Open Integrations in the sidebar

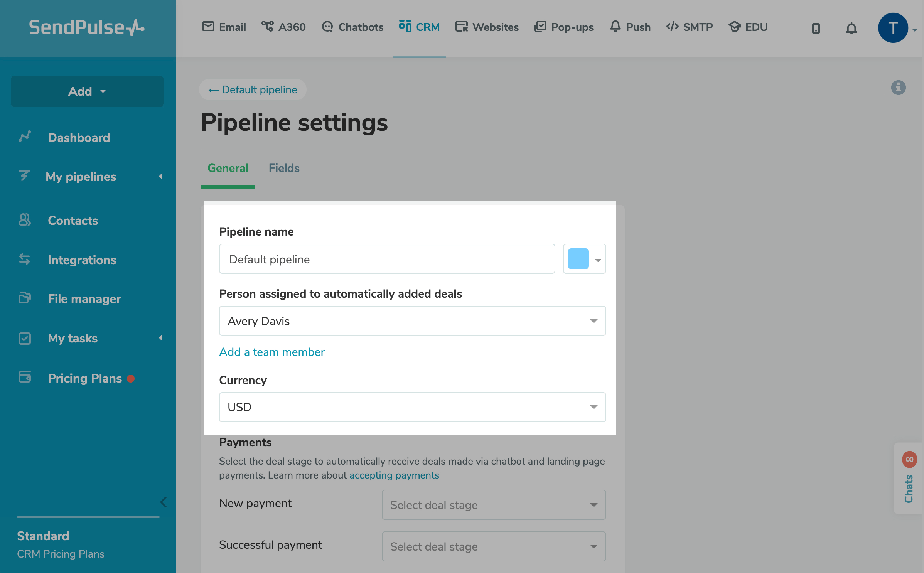82,260
